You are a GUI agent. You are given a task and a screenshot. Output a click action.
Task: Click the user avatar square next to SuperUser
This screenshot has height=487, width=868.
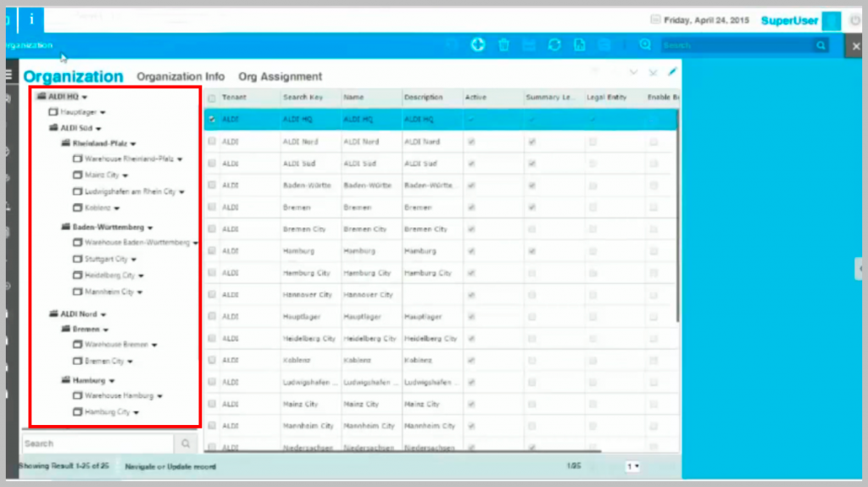[831, 20]
